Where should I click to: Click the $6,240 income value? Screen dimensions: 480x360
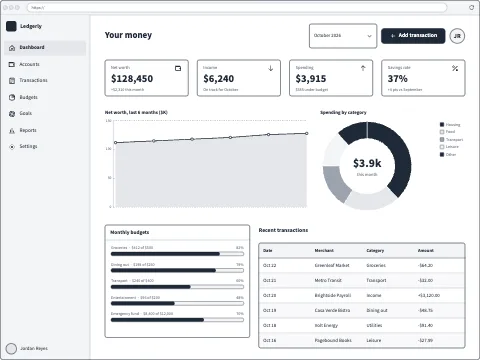[219, 79]
